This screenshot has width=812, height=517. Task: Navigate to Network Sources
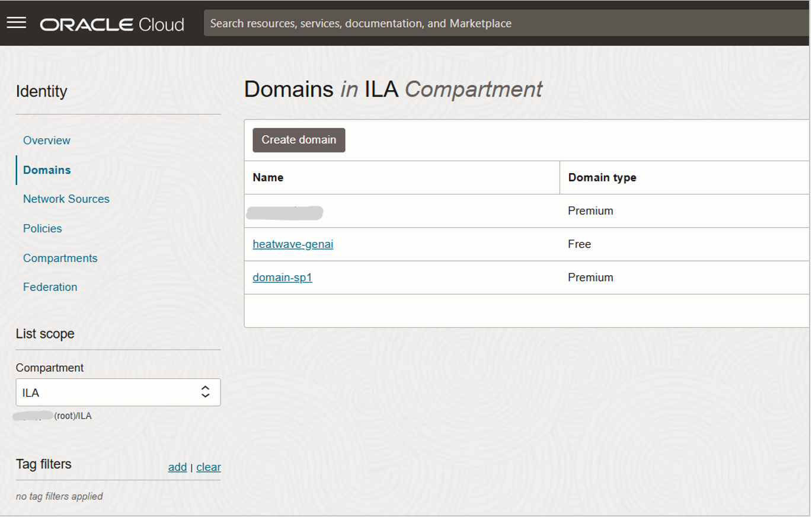pos(66,199)
